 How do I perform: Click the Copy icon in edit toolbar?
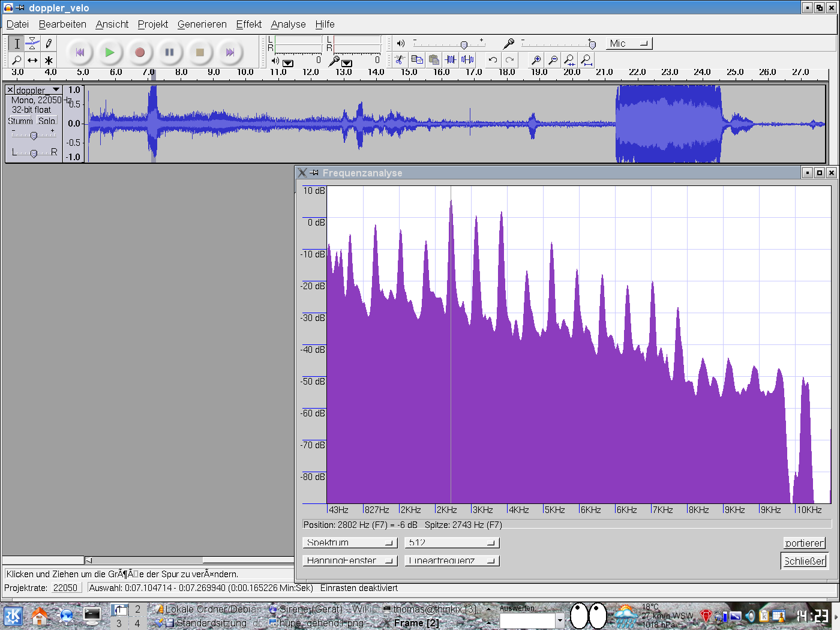coord(417,59)
